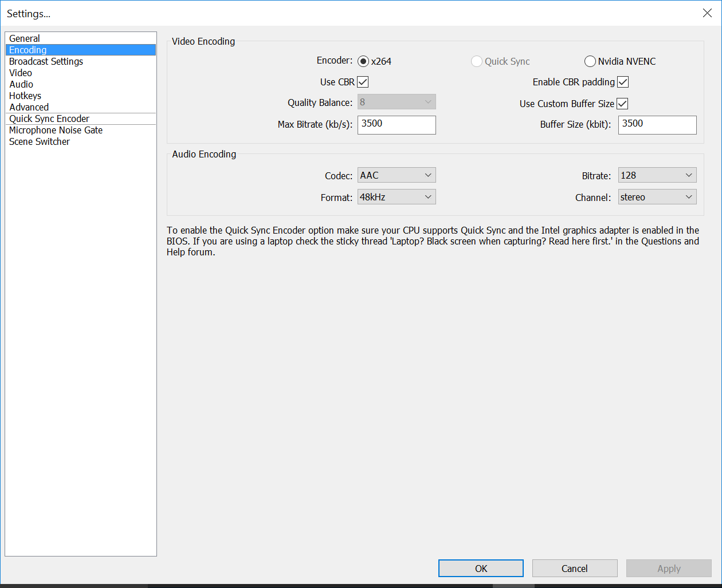Open the audio Codec dropdown

pyautogui.click(x=397, y=175)
